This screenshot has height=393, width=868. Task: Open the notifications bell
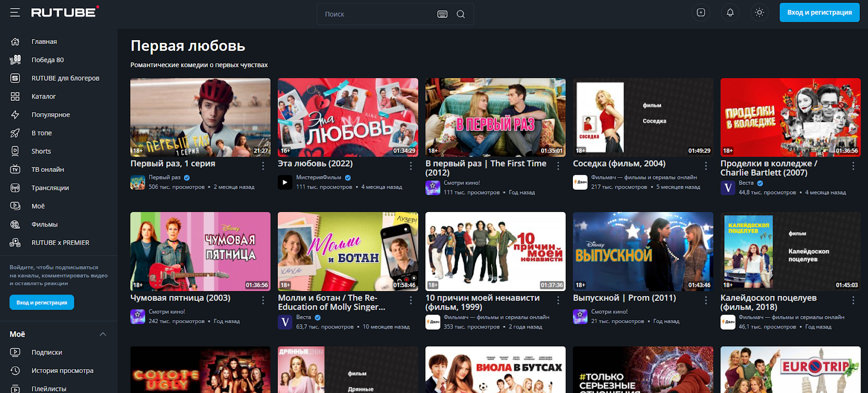tap(730, 12)
